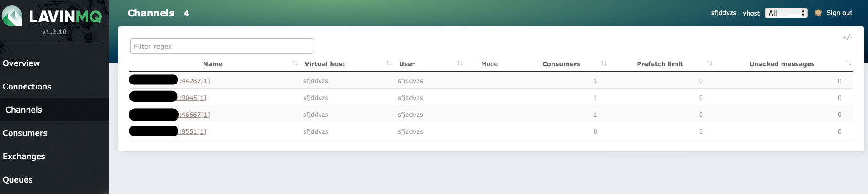Sort by Prefetch limit arrows icon
The width and height of the screenshot is (868, 194).
pos(710,63)
